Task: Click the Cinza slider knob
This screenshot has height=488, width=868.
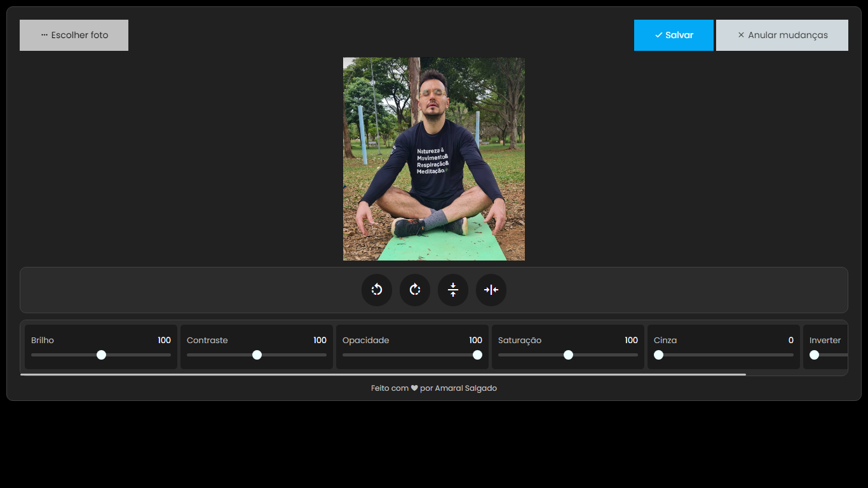Action: click(x=659, y=355)
